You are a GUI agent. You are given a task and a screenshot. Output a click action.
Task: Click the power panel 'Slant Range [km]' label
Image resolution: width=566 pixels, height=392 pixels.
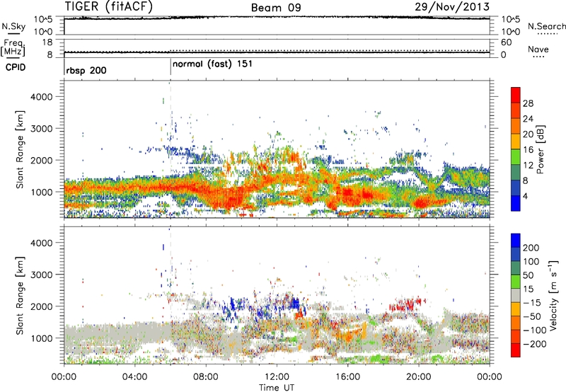pos(20,149)
